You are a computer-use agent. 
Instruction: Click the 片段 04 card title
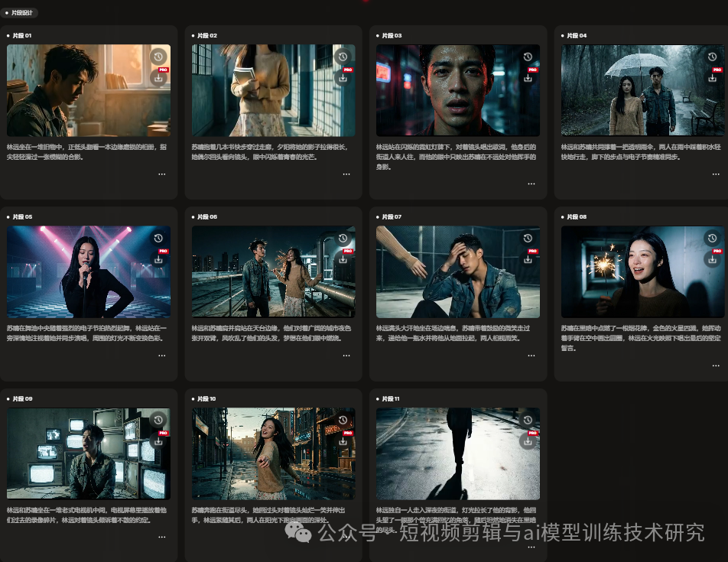577,35
